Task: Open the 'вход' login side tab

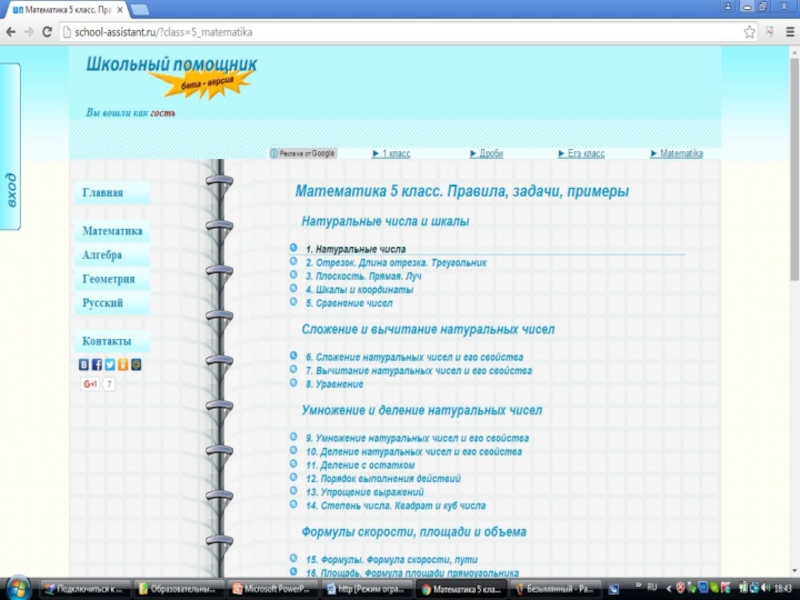Action: pos(11,146)
